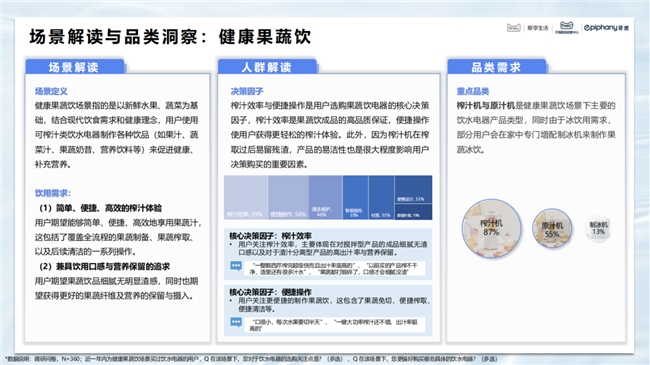
Task: Click the 场景定义 blue heading
Action: point(51,91)
